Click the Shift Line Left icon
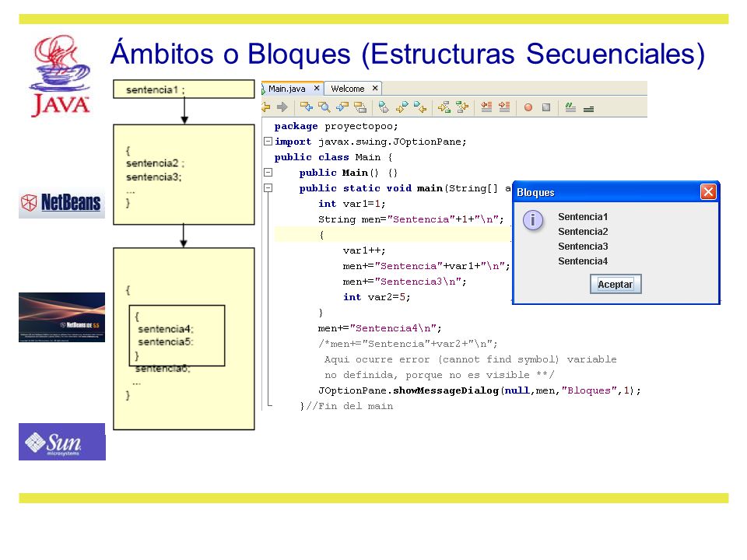747x560 pixels. (x=486, y=107)
